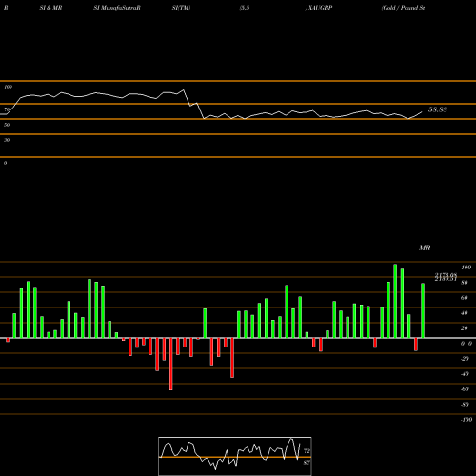The image size is (476, 476).
Task: Click the ')XAU/GBP' symbol label
Action: pyautogui.click(x=319, y=8)
